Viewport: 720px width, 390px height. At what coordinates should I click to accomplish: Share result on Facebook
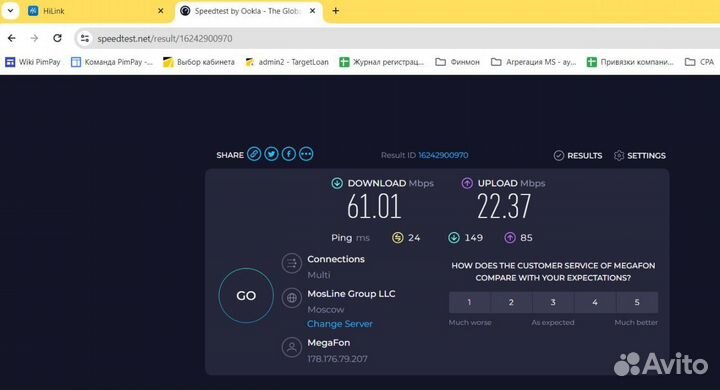pos(289,154)
